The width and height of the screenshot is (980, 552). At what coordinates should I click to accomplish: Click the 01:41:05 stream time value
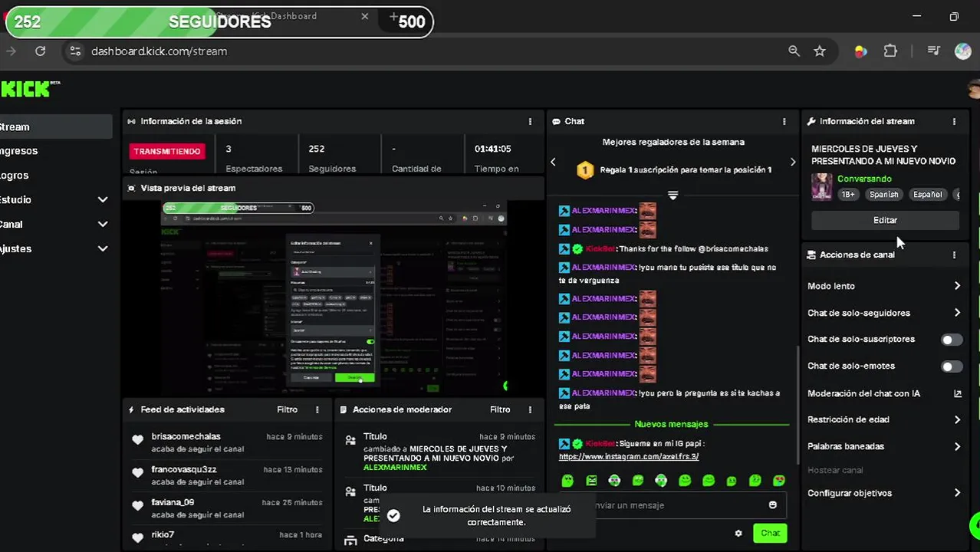pos(492,149)
